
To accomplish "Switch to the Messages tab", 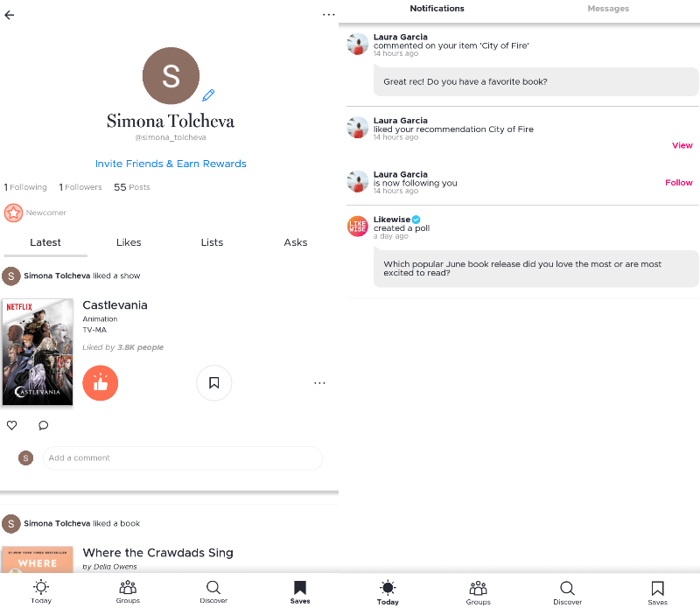I will [x=608, y=9].
